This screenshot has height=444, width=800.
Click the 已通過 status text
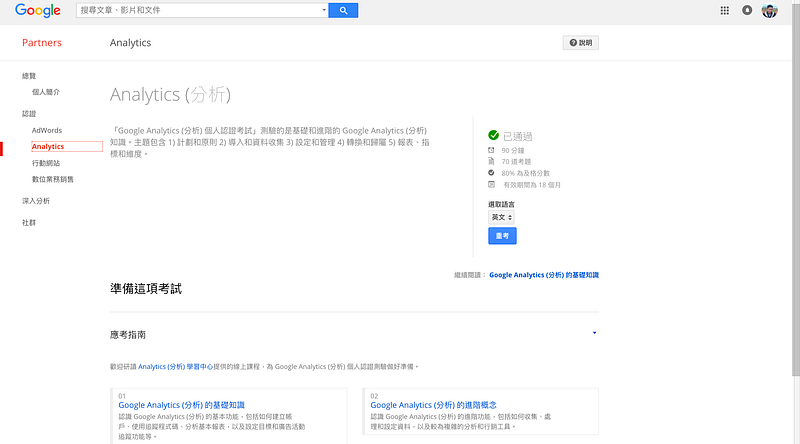pos(517,136)
